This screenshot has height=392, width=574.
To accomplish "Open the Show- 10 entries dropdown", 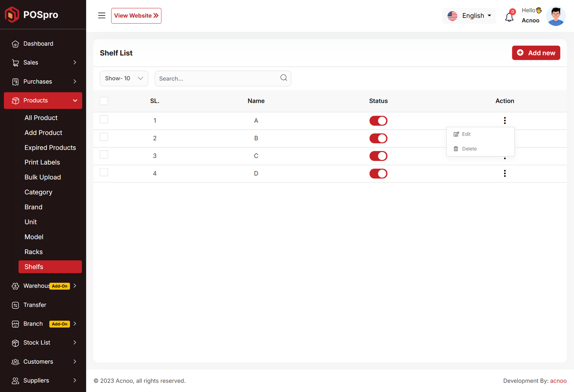I will (124, 78).
